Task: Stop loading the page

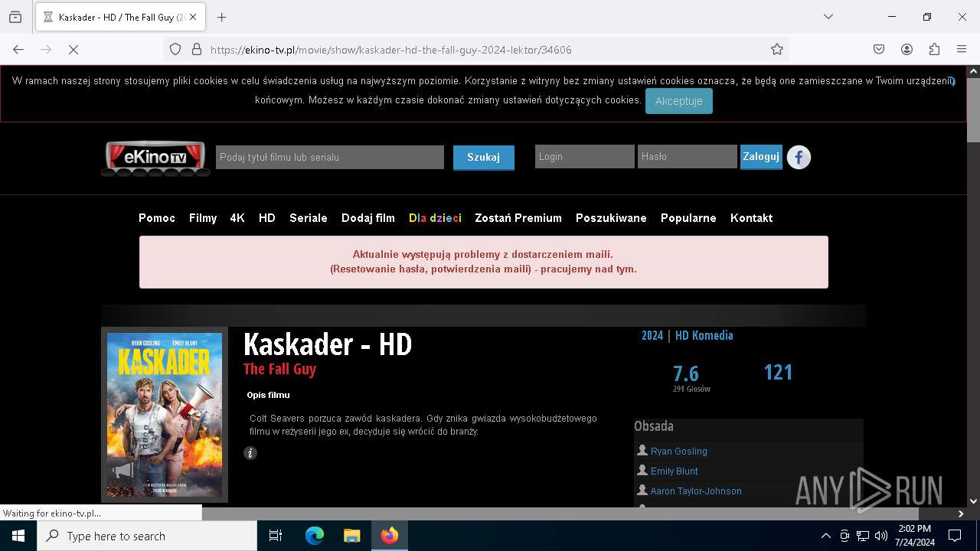Action: tap(73, 49)
